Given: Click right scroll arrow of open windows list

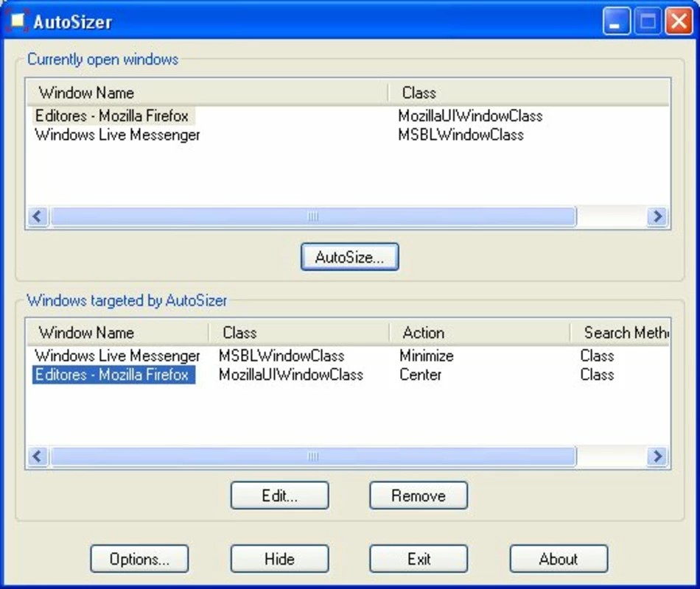Looking at the screenshot, I should (657, 216).
